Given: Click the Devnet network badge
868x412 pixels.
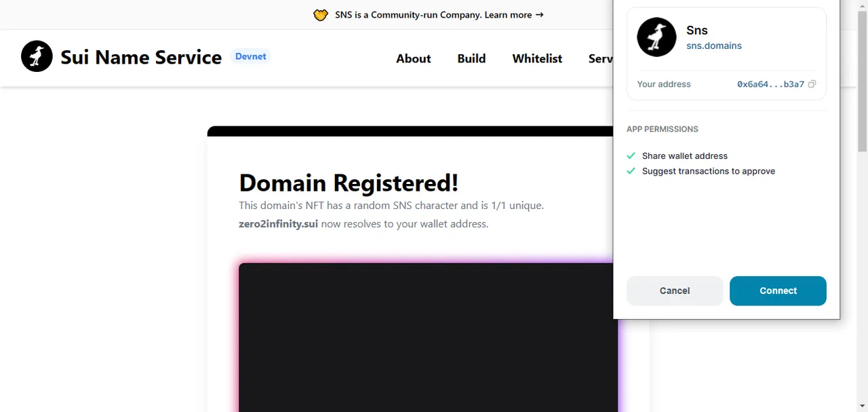Looking at the screenshot, I should [x=251, y=56].
